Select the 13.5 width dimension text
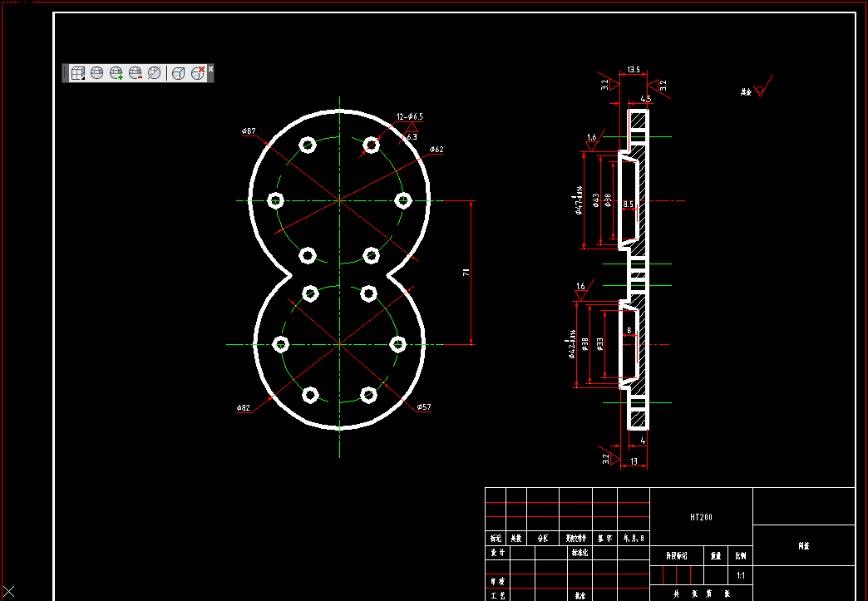This screenshot has height=601, width=868. pos(634,70)
